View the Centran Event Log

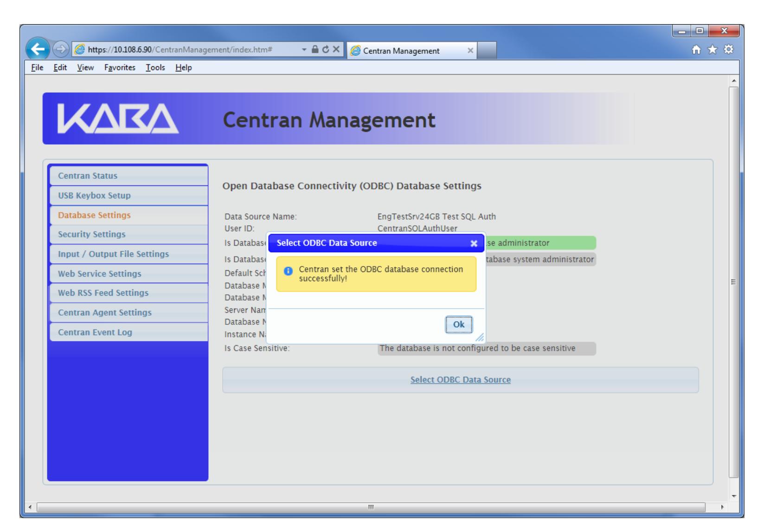(x=128, y=332)
